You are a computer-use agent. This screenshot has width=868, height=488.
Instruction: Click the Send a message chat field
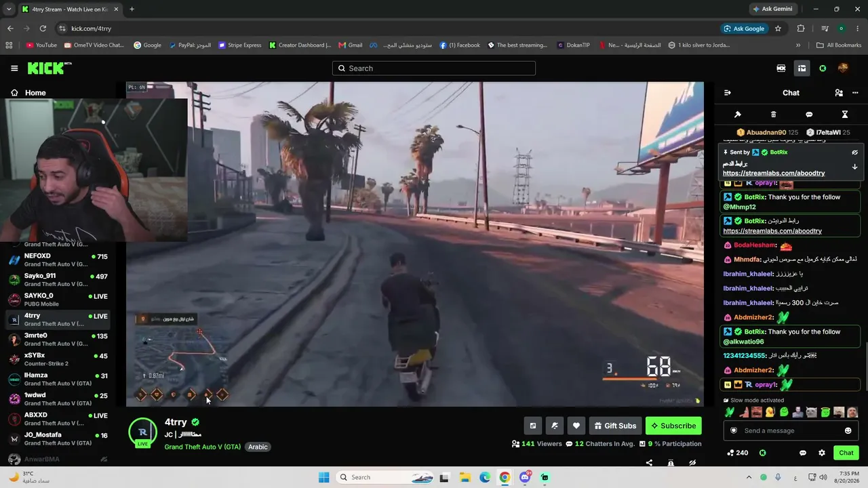click(x=791, y=430)
